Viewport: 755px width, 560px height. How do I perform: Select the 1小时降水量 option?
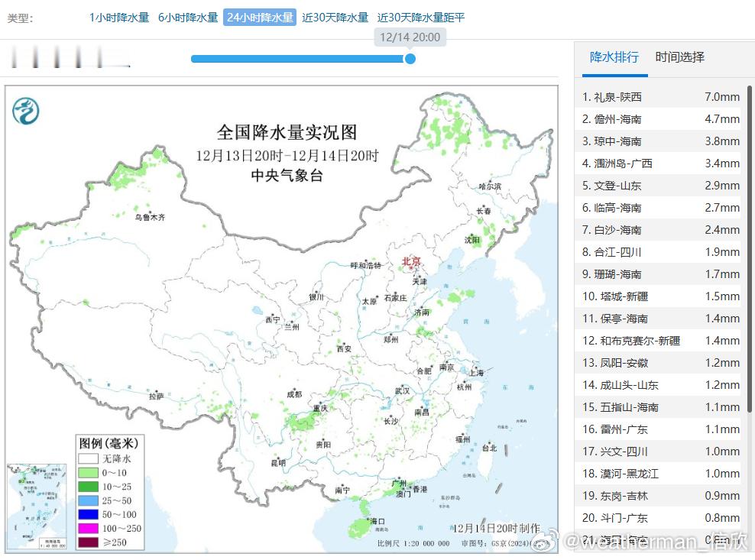coord(118,17)
